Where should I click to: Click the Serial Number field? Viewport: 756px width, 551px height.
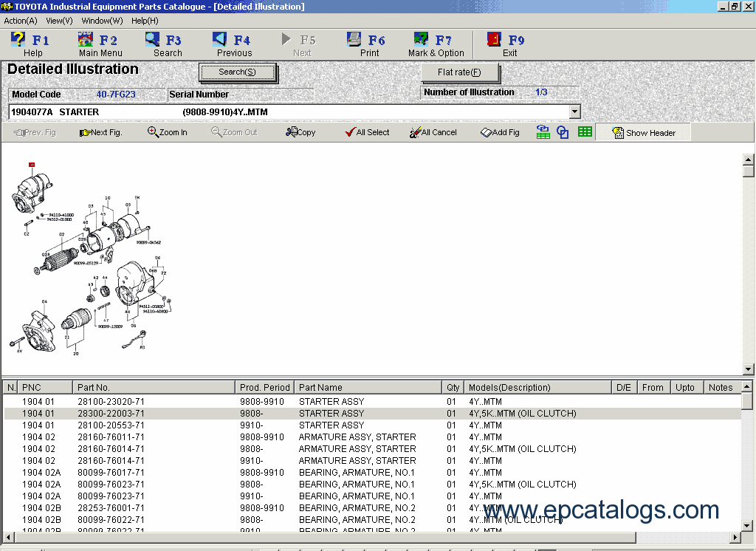point(241,95)
